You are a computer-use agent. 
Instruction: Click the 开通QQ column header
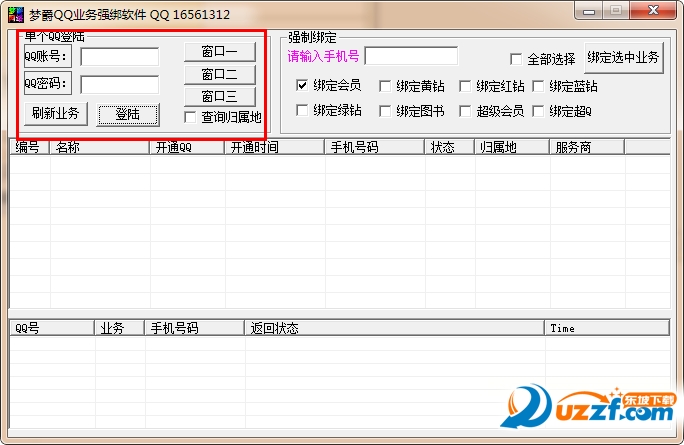pyautogui.click(x=188, y=147)
